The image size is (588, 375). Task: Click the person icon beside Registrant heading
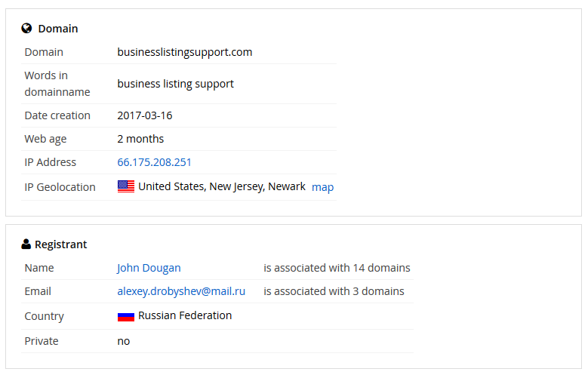click(x=26, y=244)
